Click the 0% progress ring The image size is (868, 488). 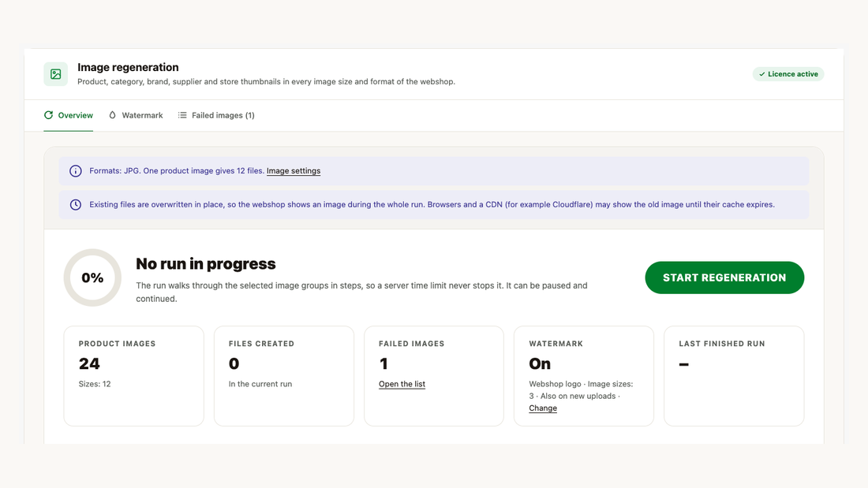point(92,278)
